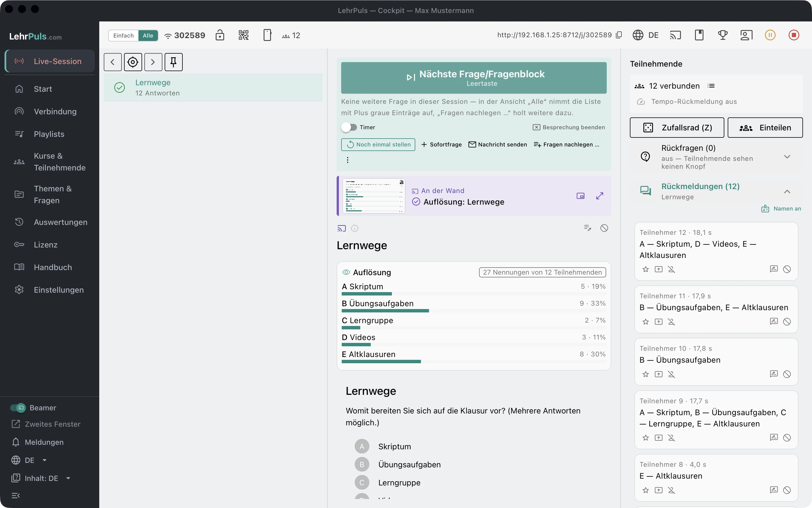Open the DE language selector in top bar
812x508 pixels.
(646, 35)
